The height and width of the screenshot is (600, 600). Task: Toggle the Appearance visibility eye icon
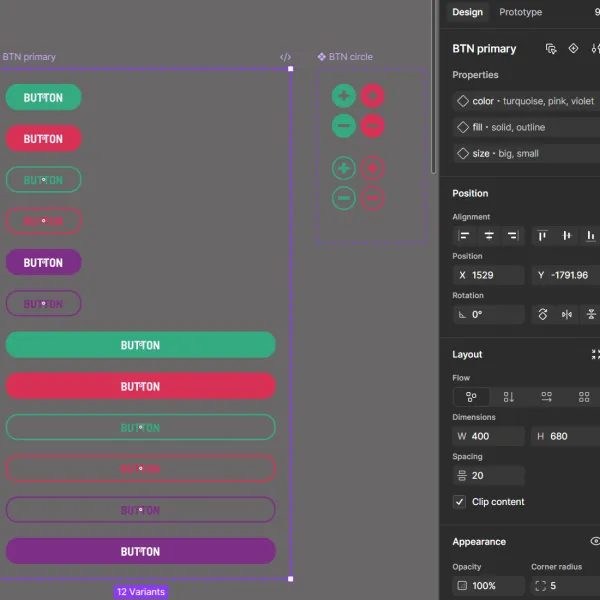tap(595, 541)
